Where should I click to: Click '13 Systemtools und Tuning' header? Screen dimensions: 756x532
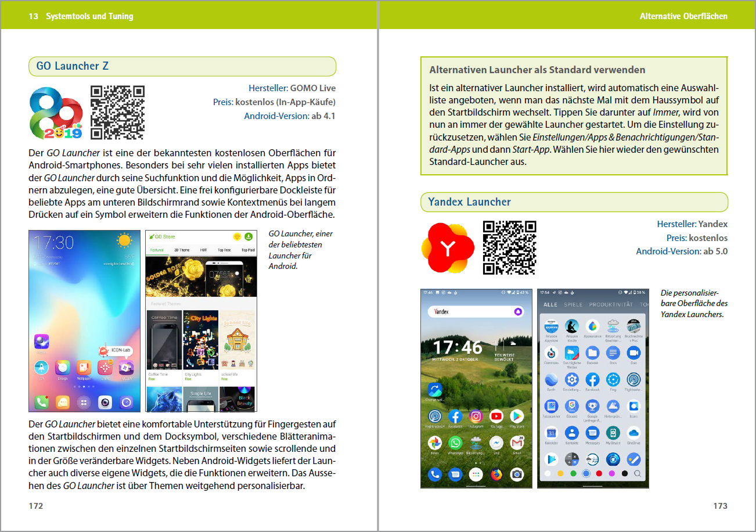(x=81, y=16)
